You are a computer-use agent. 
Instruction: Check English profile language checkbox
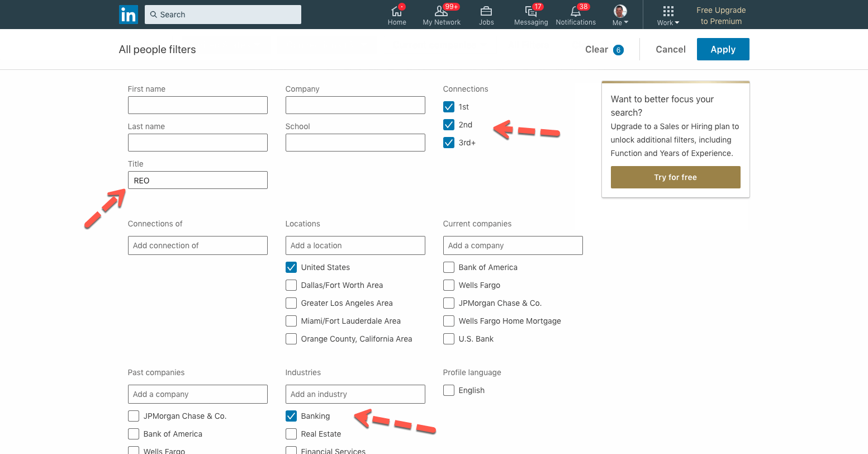pos(448,390)
